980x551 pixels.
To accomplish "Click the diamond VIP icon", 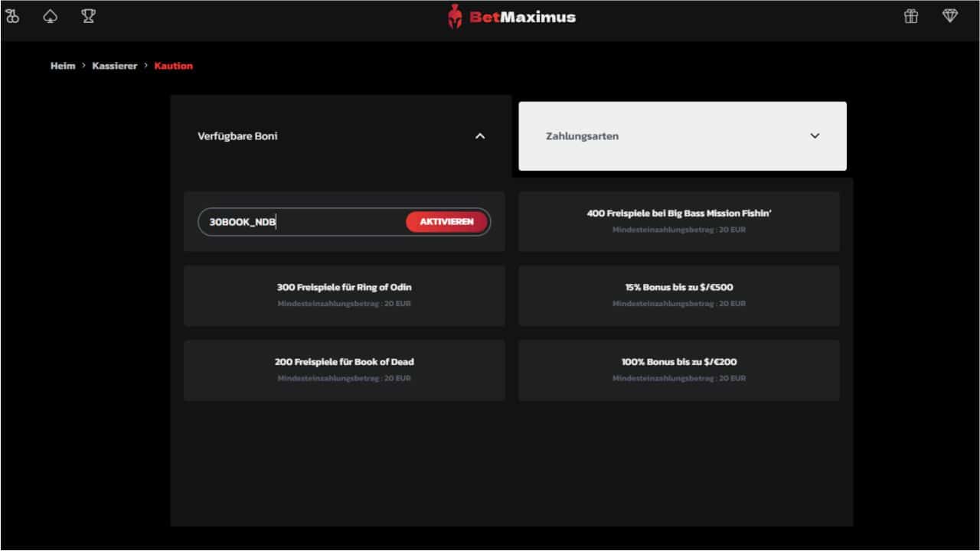I will [x=950, y=16].
